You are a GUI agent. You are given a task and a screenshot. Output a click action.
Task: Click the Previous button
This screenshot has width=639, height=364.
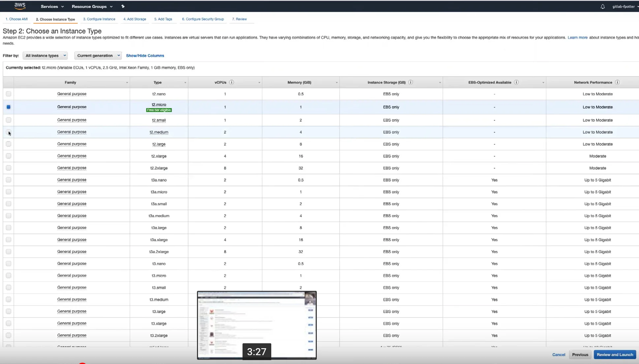580,354
